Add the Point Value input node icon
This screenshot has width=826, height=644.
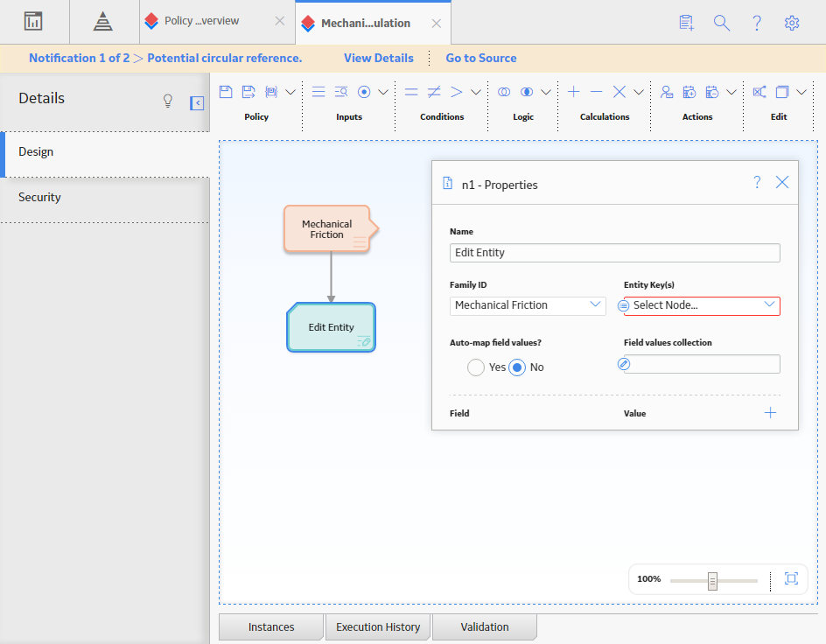tap(364, 92)
